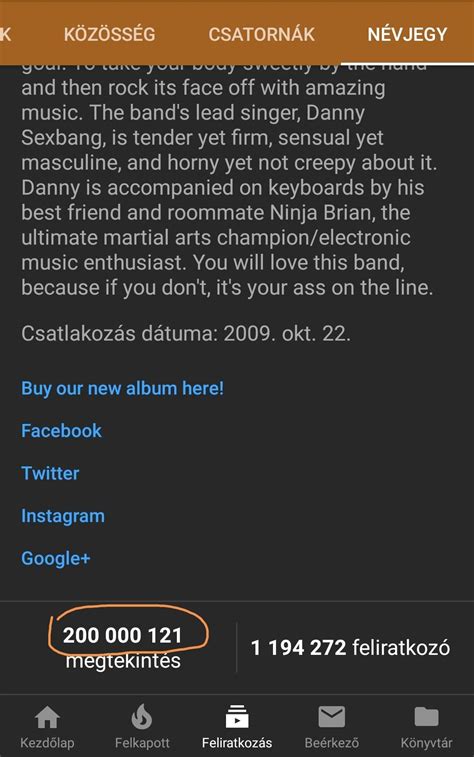Select the partially visible leftmost tab
Screen dimensions: 474x757
tap(5, 34)
